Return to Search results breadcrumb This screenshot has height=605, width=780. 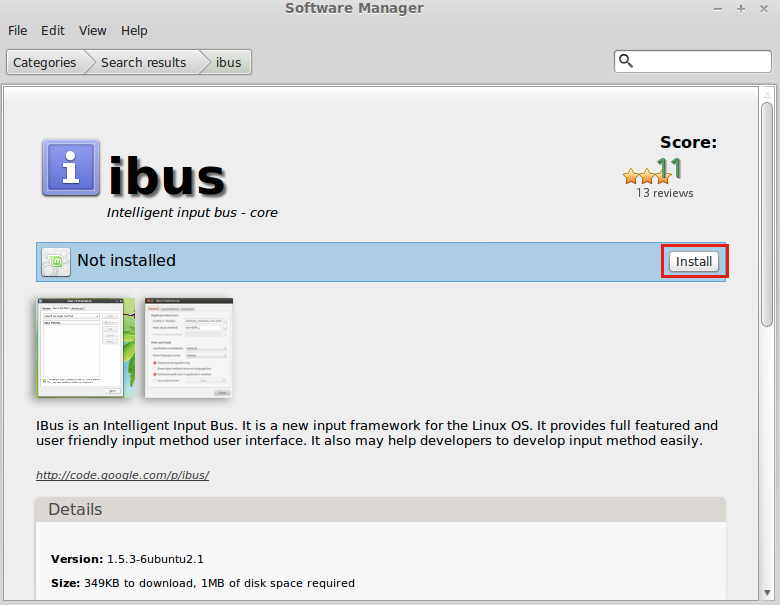[143, 62]
